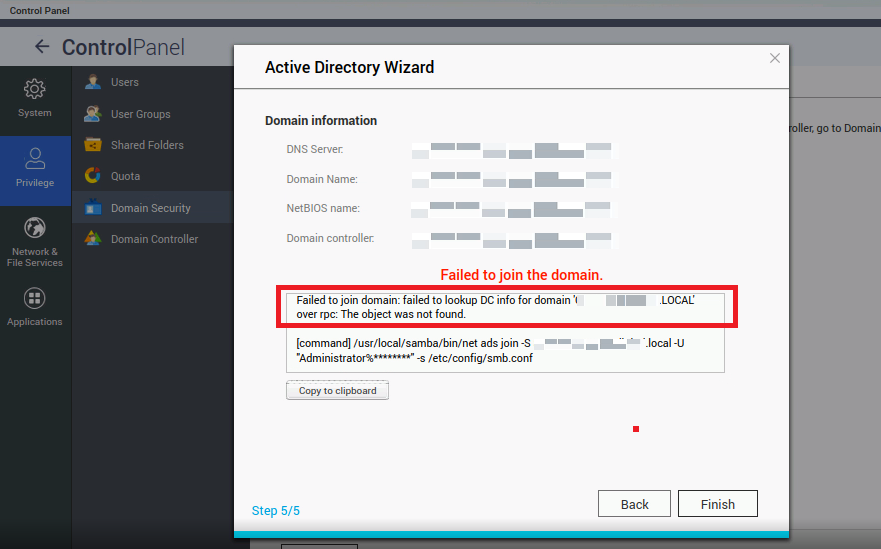The image size is (881, 549).
Task: Click the Domain Name value field
Action: [x=514, y=180]
